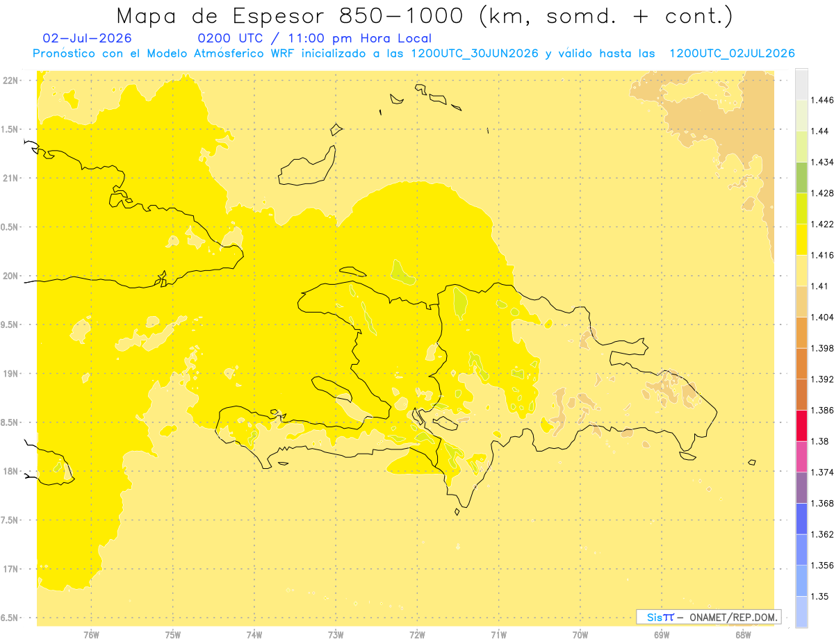Click the colorbar value '1.446'

pyautogui.click(x=822, y=101)
